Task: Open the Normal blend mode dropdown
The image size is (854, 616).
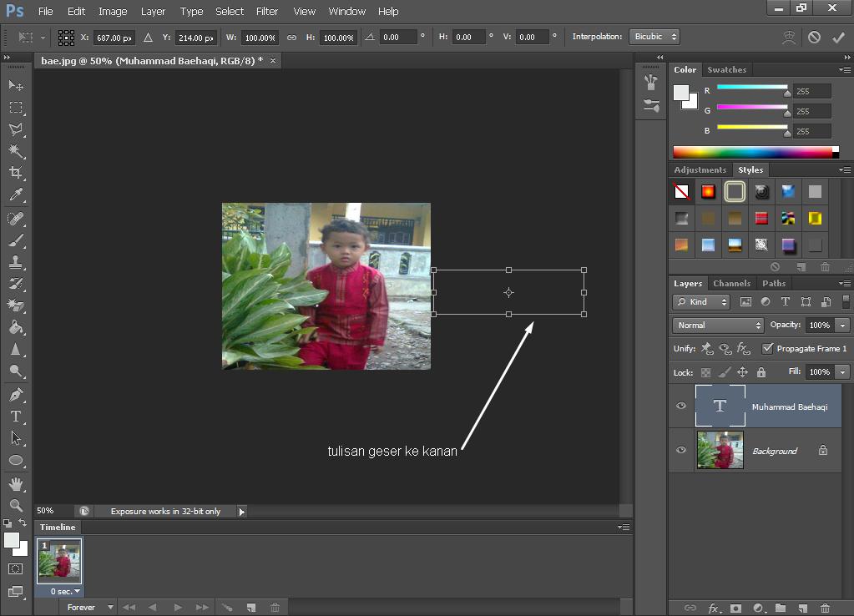Action: (718, 325)
